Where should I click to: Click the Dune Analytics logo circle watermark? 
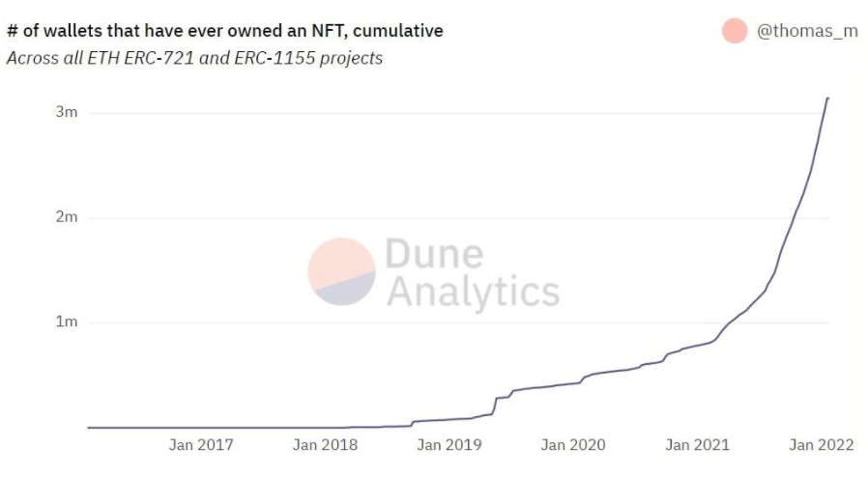pyautogui.click(x=341, y=271)
